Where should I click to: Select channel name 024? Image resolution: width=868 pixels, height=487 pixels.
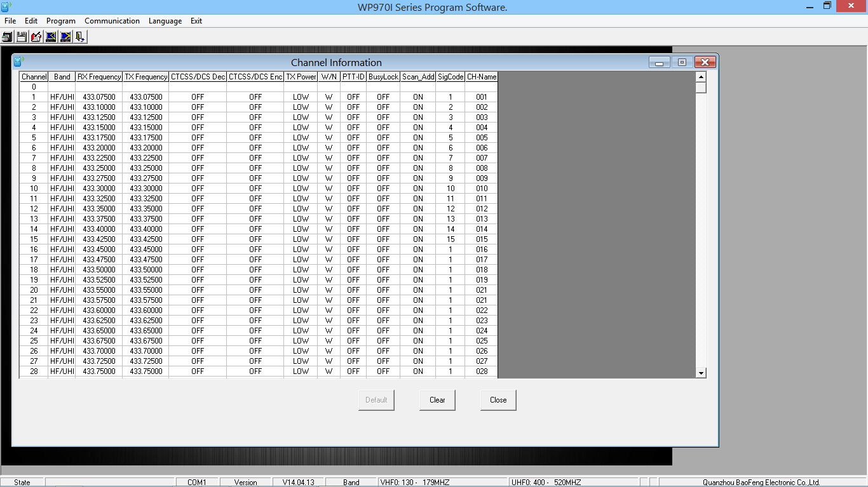(x=482, y=331)
